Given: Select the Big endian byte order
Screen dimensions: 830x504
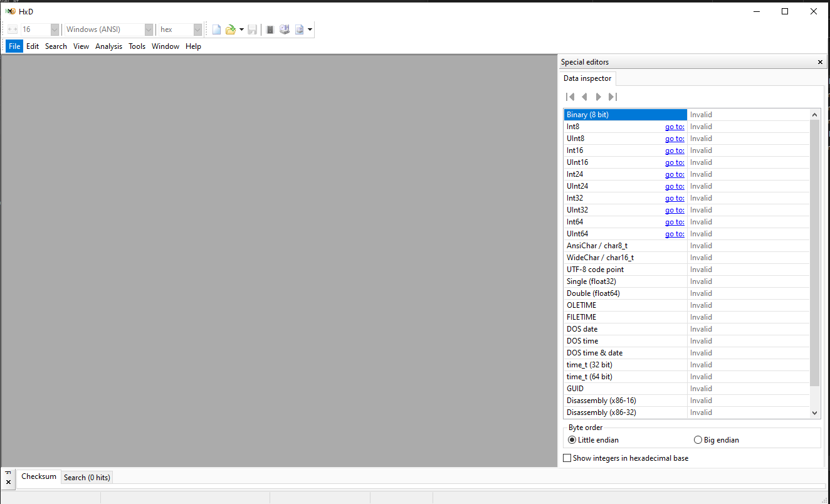Looking at the screenshot, I should tap(698, 440).
